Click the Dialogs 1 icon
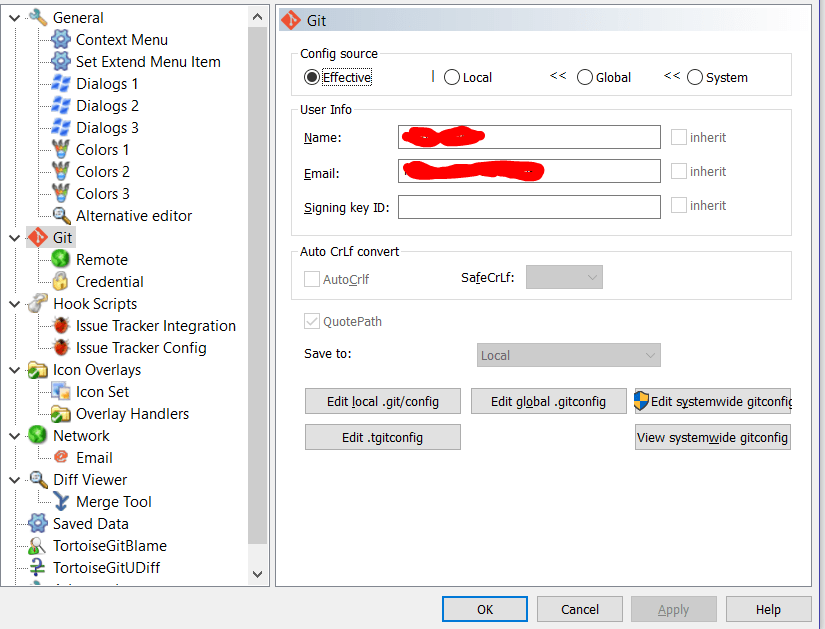825x629 pixels. click(x=61, y=84)
